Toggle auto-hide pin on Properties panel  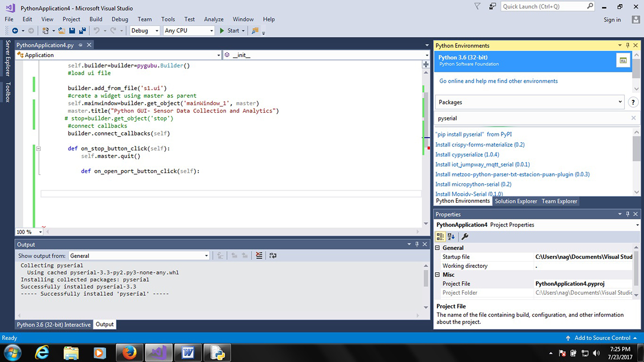[628, 214]
